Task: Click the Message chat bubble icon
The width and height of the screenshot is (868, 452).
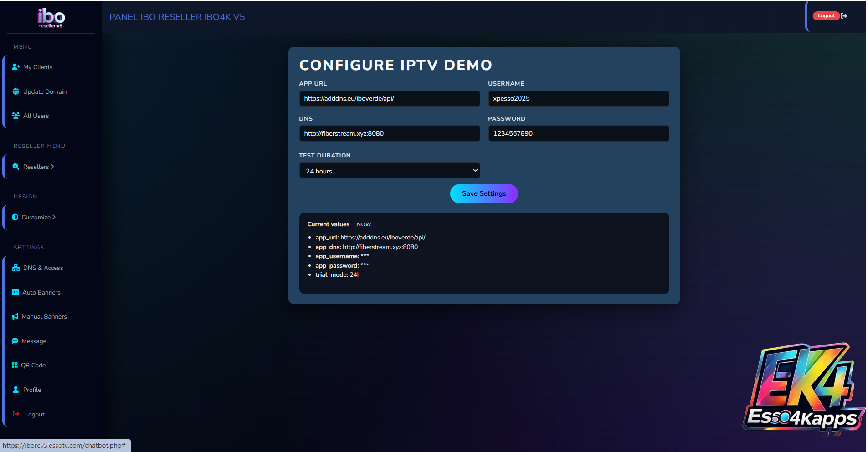Action: coord(15,341)
